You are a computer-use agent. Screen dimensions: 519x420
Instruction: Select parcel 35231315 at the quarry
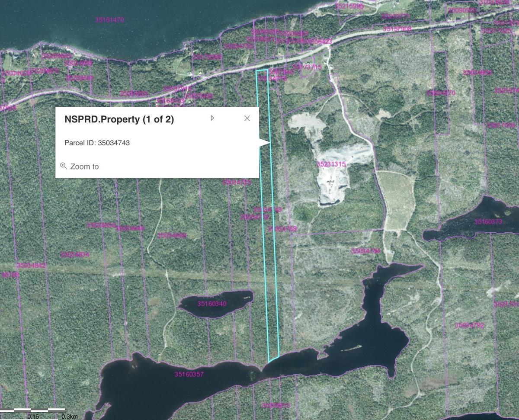pyautogui.click(x=331, y=164)
